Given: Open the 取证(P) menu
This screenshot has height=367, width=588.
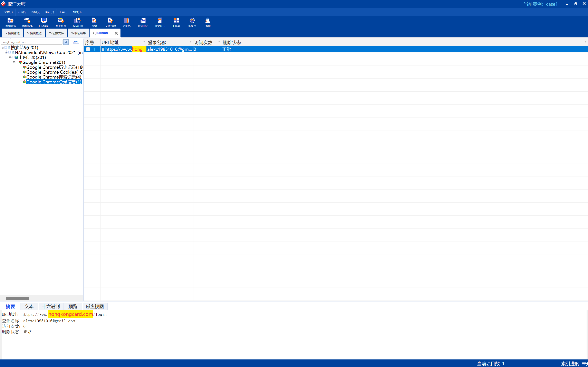Looking at the screenshot, I should point(49,12).
